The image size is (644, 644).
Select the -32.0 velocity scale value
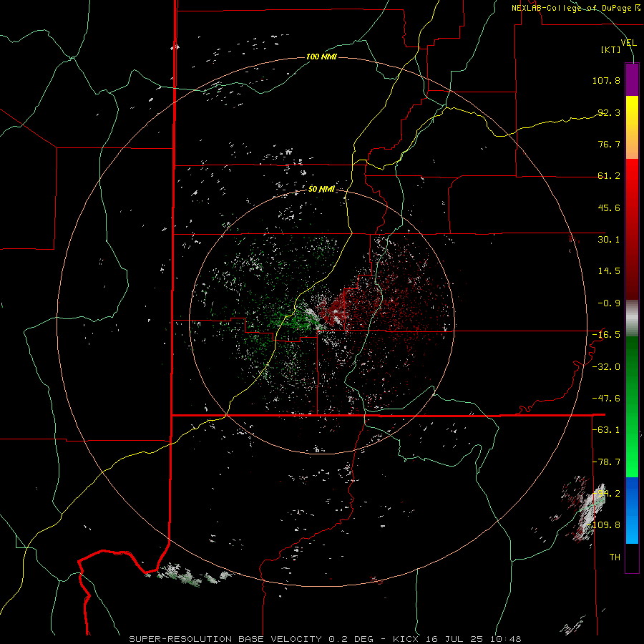pos(606,367)
